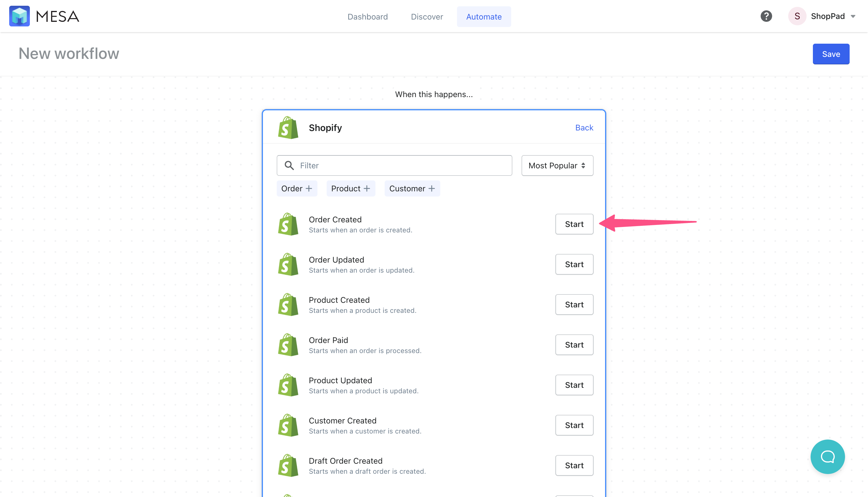Image resolution: width=868 pixels, height=497 pixels.
Task: Focus the Filter search field
Action: point(394,165)
